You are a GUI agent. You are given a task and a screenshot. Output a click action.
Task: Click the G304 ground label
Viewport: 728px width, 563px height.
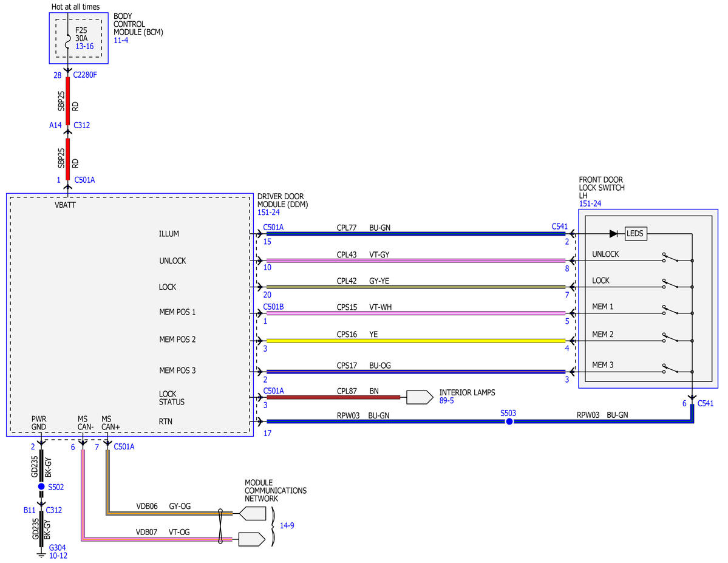pos(58,548)
